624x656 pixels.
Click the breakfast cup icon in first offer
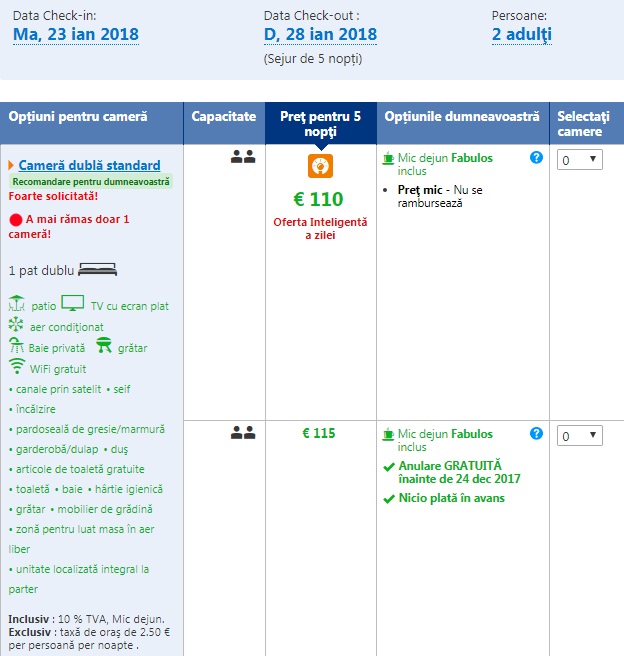click(388, 158)
